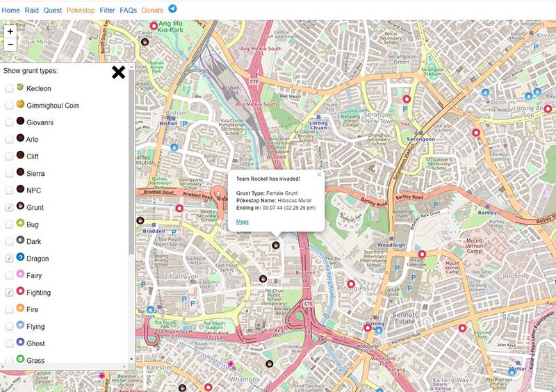556x392 pixels.
Task: Zoom out on the map
Action: (10, 44)
